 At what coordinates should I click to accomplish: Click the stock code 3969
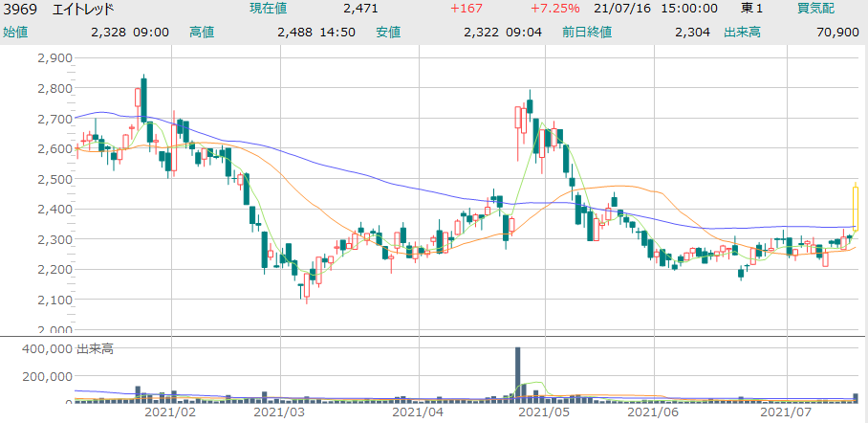19,9
